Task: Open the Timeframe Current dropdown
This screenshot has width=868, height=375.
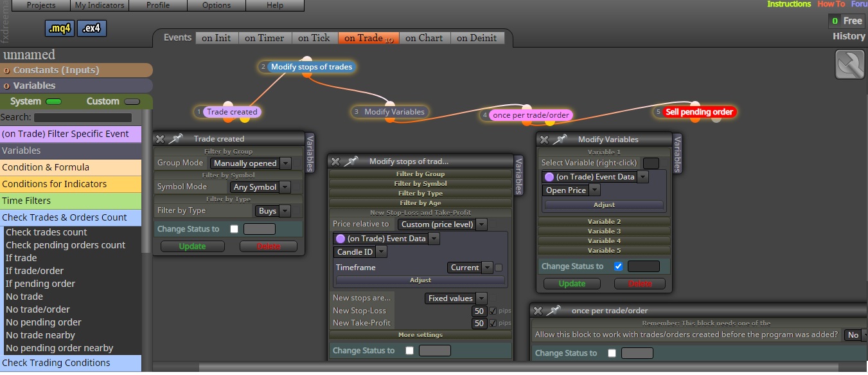Action: pyautogui.click(x=470, y=268)
